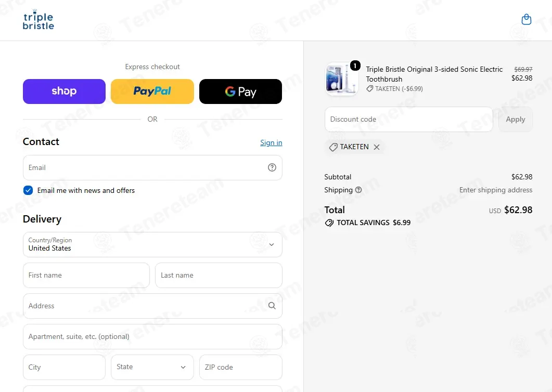Uncheck Email me with news and offers

28,190
